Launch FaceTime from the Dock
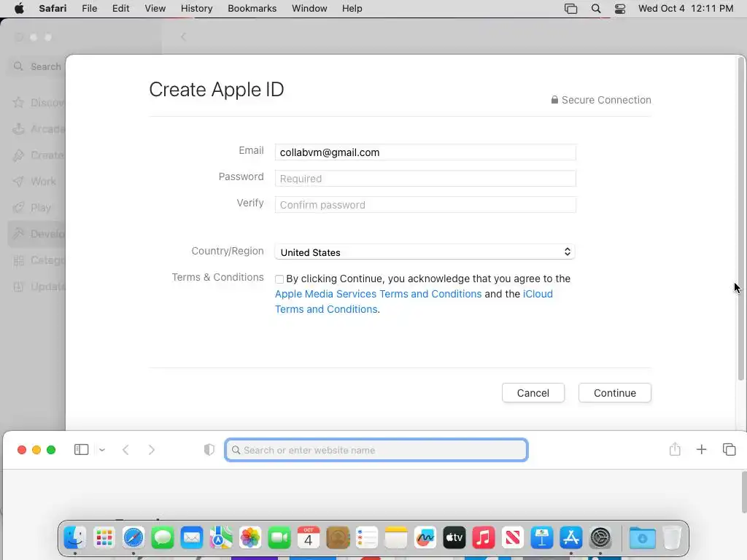The height and width of the screenshot is (560, 747). point(279,538)
